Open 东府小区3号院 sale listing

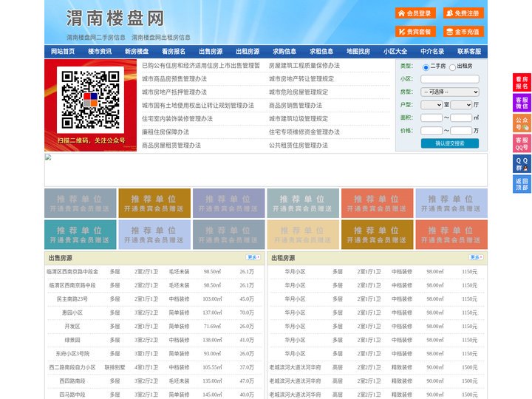point(72,353)
